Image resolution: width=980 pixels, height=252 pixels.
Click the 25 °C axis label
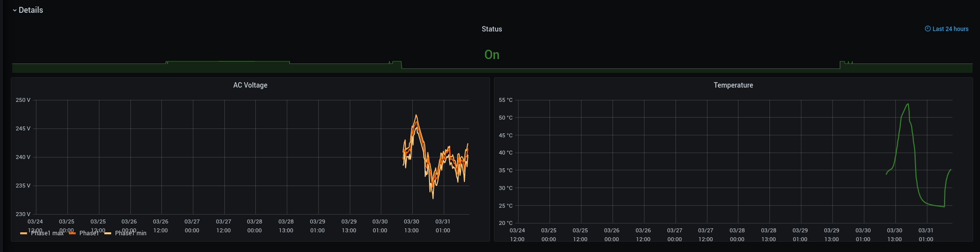506,206
